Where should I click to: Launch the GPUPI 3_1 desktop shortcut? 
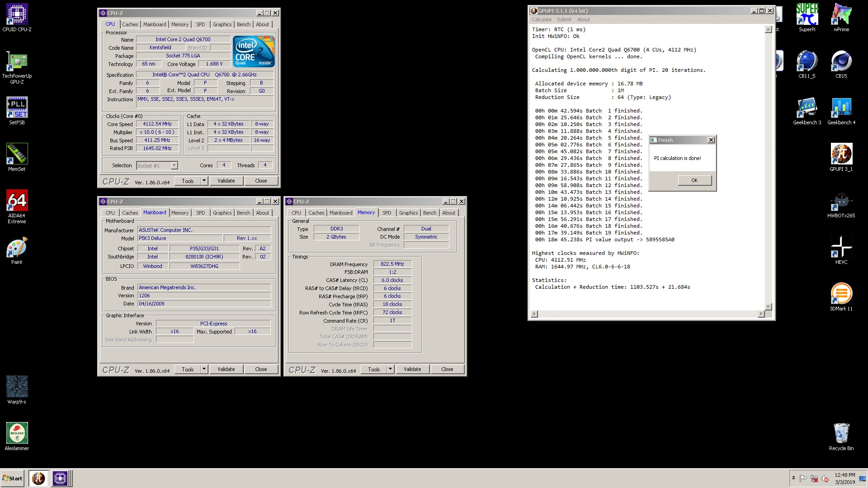tap(841, 158)
